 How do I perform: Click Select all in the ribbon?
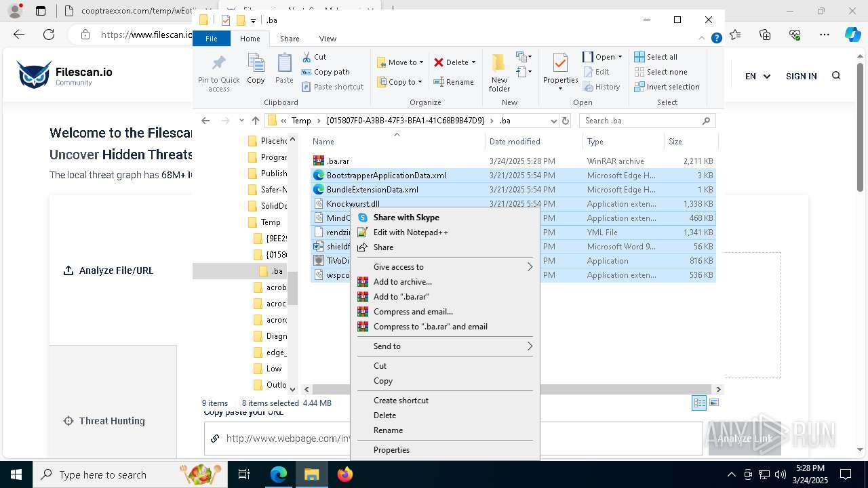[x=656, y=57]
